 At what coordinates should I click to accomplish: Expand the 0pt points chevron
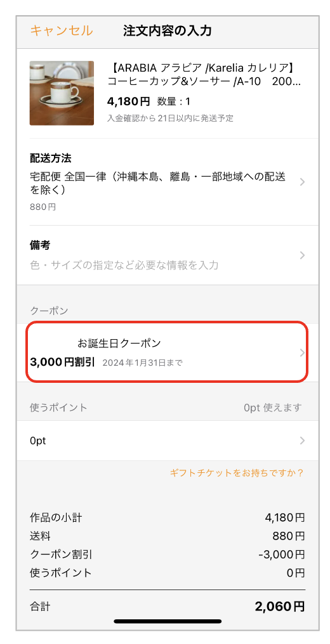[x=302, y=441]
